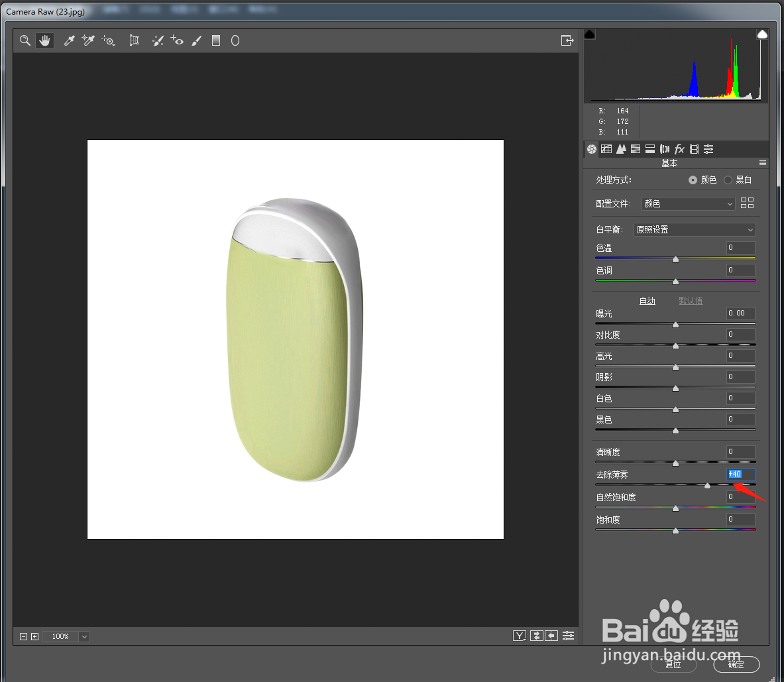The width and height of the screenshot is (784, 682).
Task: Toggle the highlight clipping warning on histogram
Action: point(762,34)
